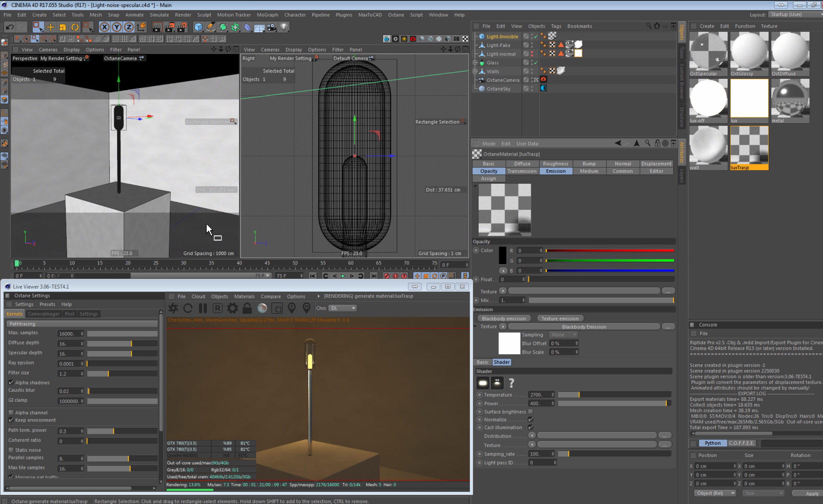Toggle the Alpha channel checkbox
This screenshot has height=504, width=823.
click(11, 412)
